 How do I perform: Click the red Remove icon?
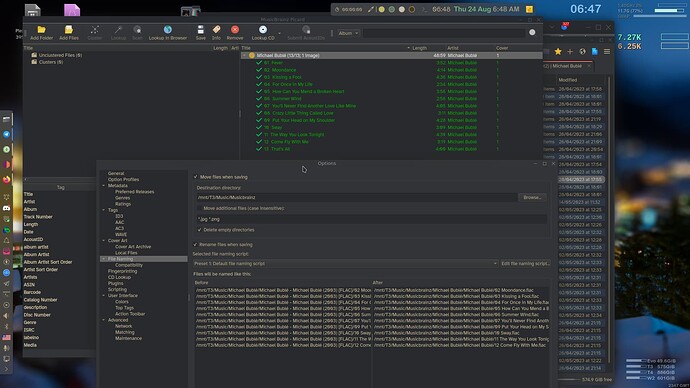235,29
